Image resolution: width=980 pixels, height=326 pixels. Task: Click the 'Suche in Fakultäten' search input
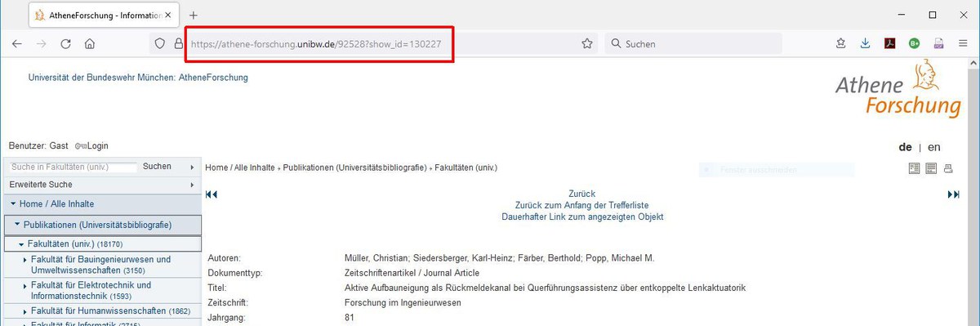73,167
